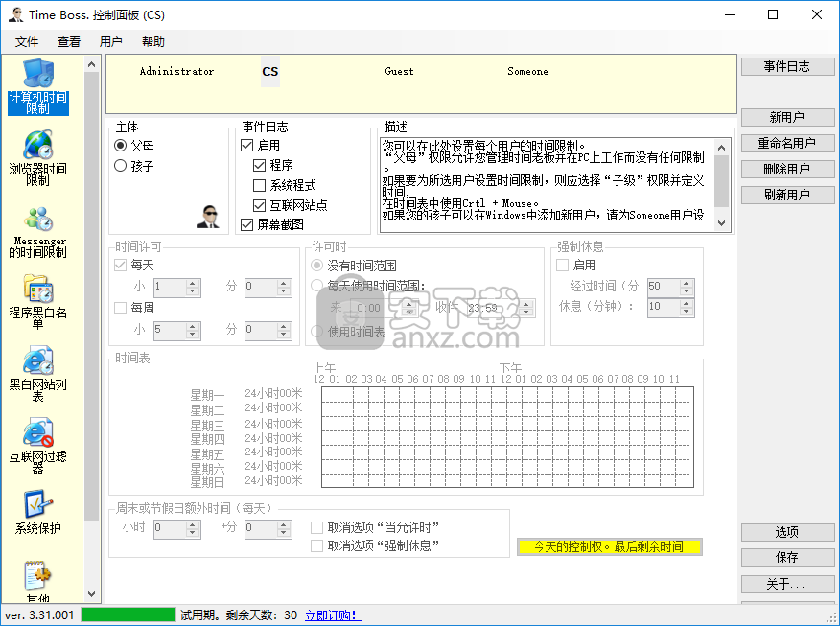Click spinner arrows of weekly hours field
840x626 pixels.
click(x=193, y=331)
